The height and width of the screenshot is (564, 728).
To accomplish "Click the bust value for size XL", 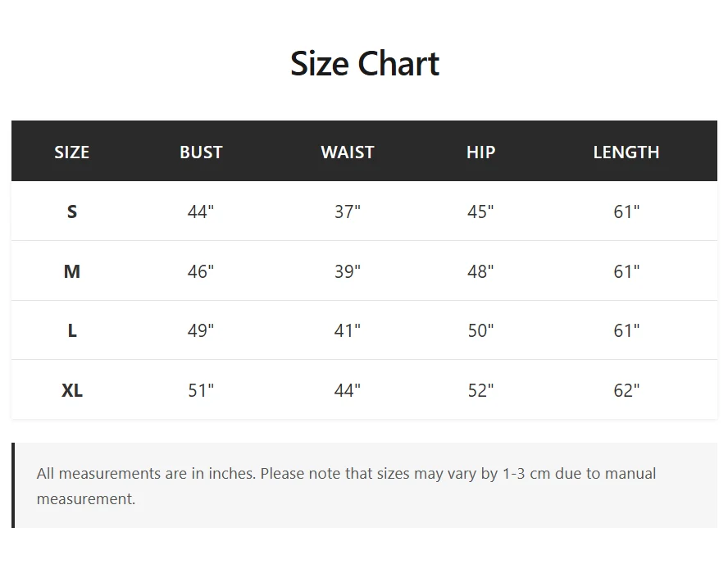I will point(201,390).
